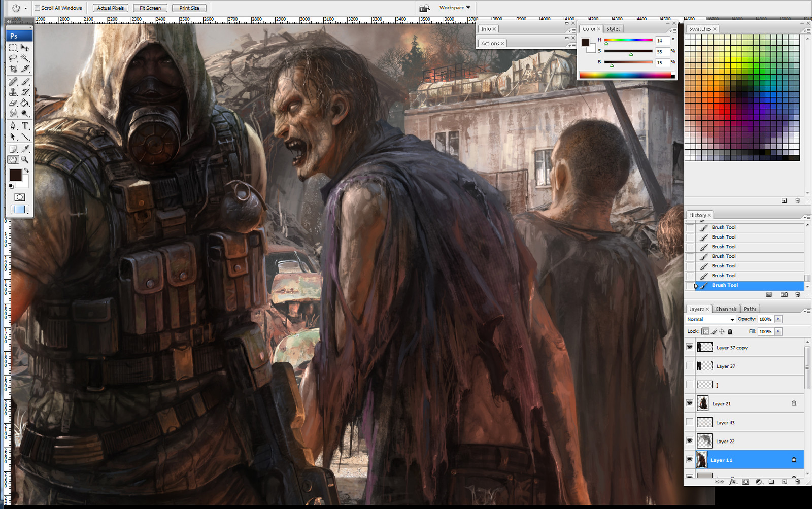Open Hand tool preset picker arrow
Screen dimensions: 812x509
[25, 8]
